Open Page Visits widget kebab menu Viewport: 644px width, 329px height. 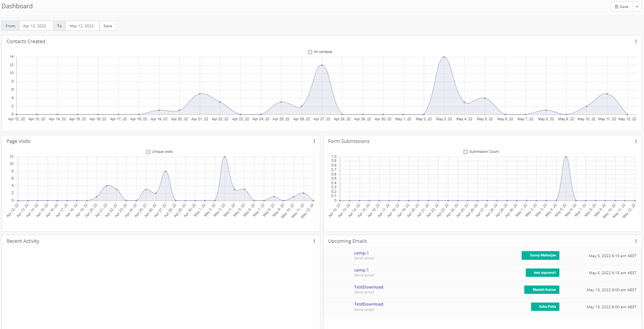point(314,141)
